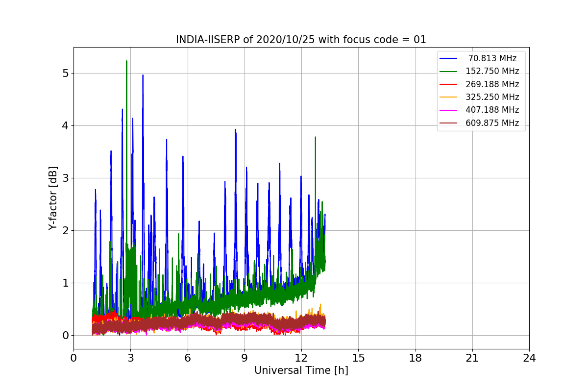Click x-axis tick label 15
This screenshot has width=588, height=392.
(x=358, y=358)
